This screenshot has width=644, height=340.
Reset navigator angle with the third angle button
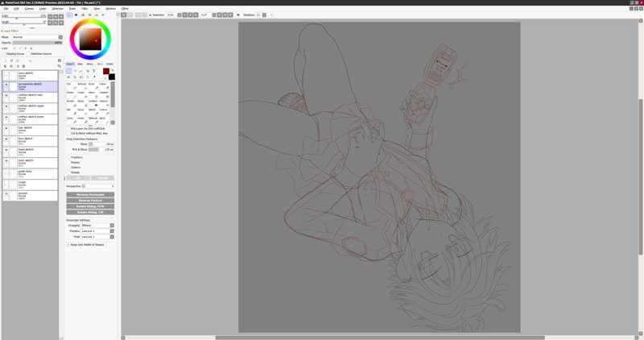[61, 23]
